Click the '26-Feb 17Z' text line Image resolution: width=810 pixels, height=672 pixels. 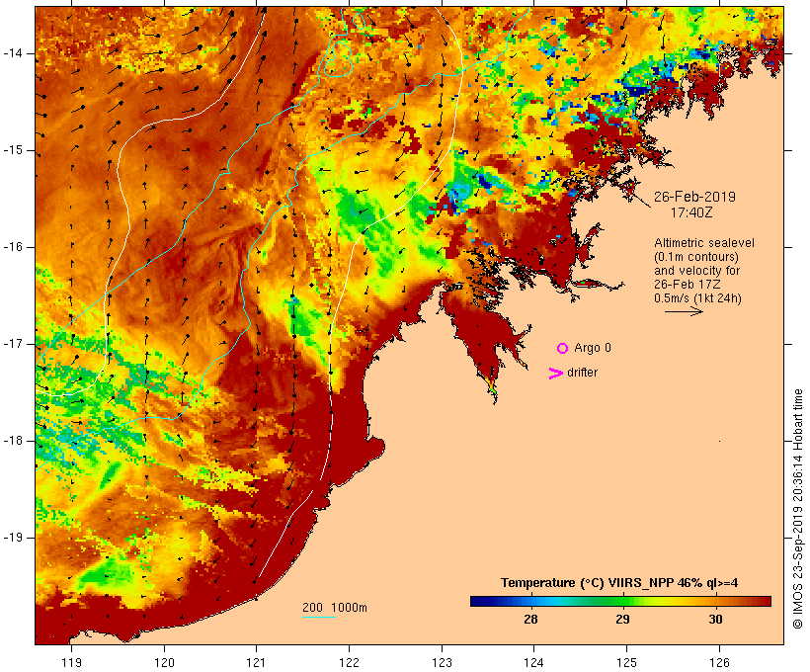click(688, 285)
